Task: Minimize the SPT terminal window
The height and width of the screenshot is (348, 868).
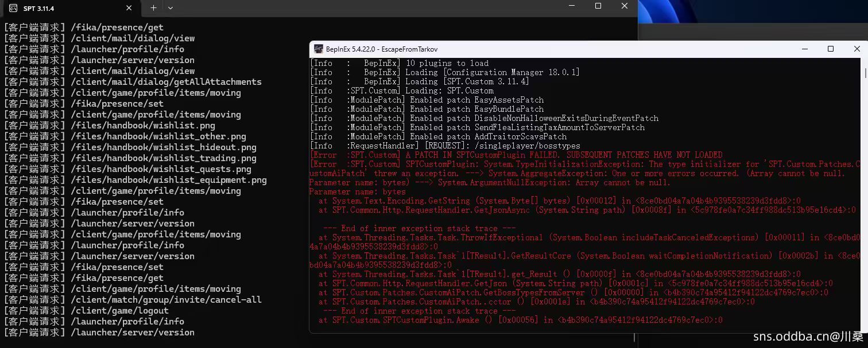Action: coord(571,6)
